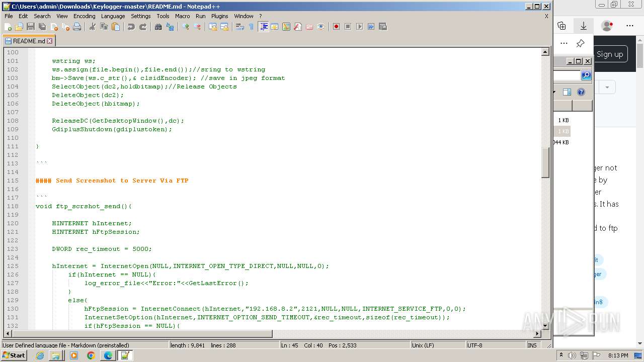Image resolution: width=644 pixels, height=362 pixels.
Task: Open the Encoding menu
Action: coord(84,16)
